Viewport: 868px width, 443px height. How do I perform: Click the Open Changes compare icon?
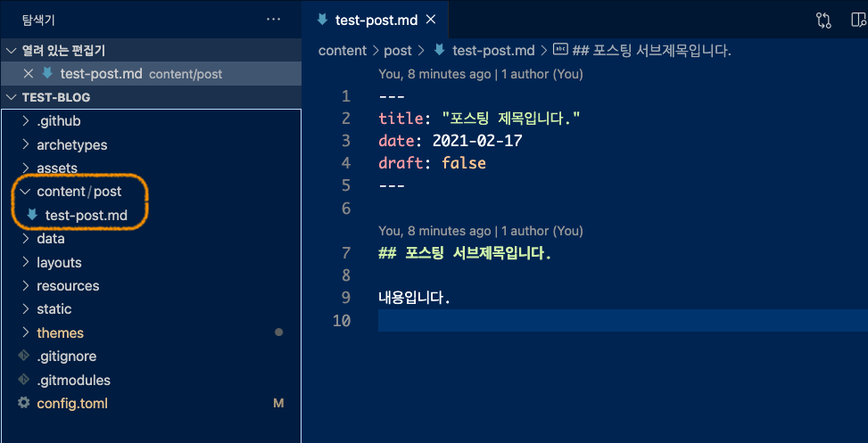pyautogui.click(x=823, y=20)
